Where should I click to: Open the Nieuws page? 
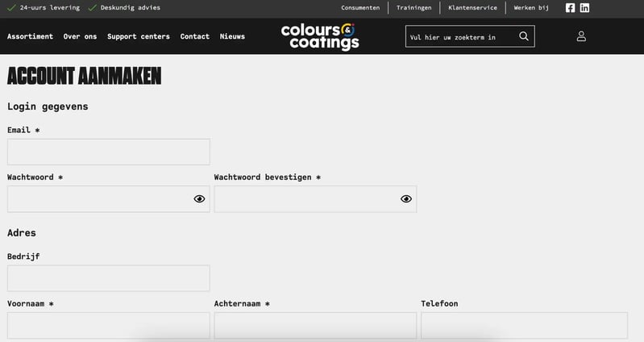tap(232, 36)
